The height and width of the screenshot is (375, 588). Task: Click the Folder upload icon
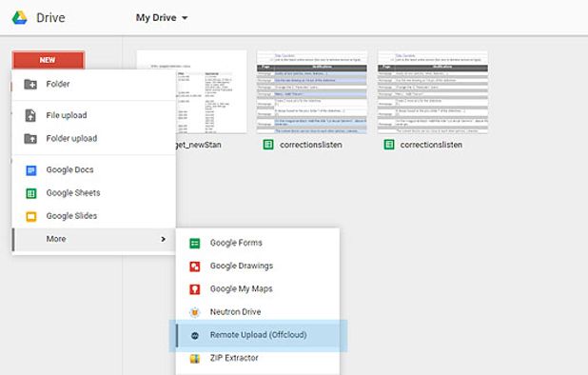(30, 138)
